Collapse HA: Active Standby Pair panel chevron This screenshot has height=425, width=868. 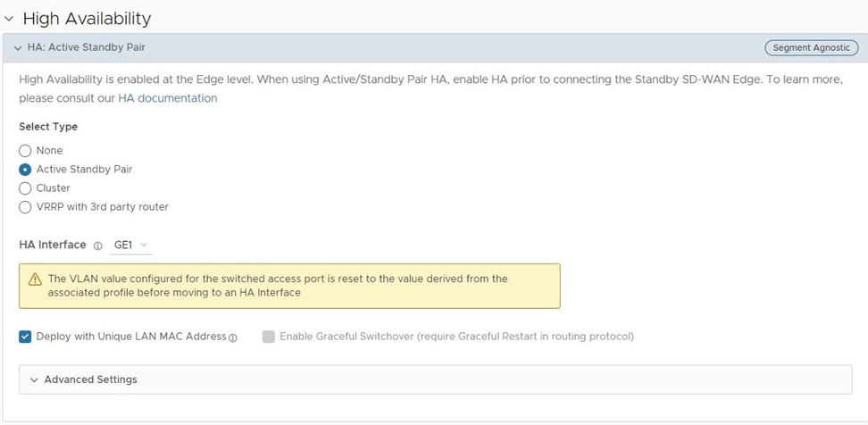point(19,47)
